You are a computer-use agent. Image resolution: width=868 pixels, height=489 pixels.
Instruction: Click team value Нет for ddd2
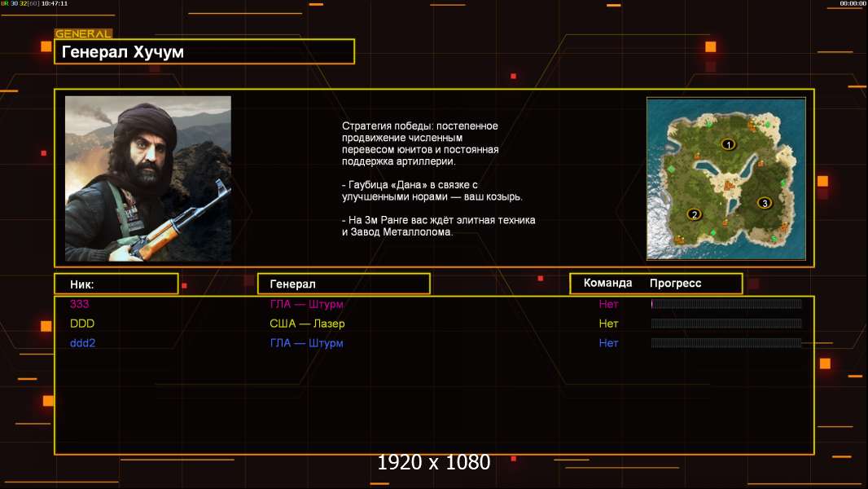click(x=608, y=343)
